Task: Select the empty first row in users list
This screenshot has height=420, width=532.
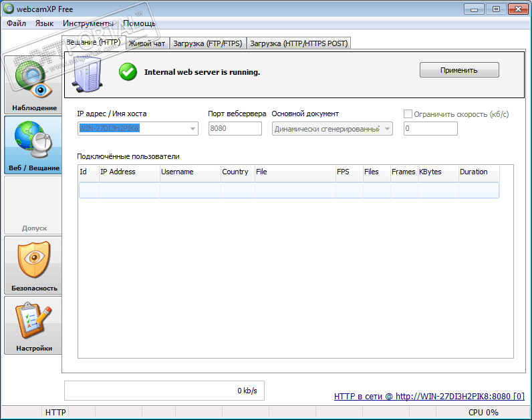Action: tap(289, 190)
